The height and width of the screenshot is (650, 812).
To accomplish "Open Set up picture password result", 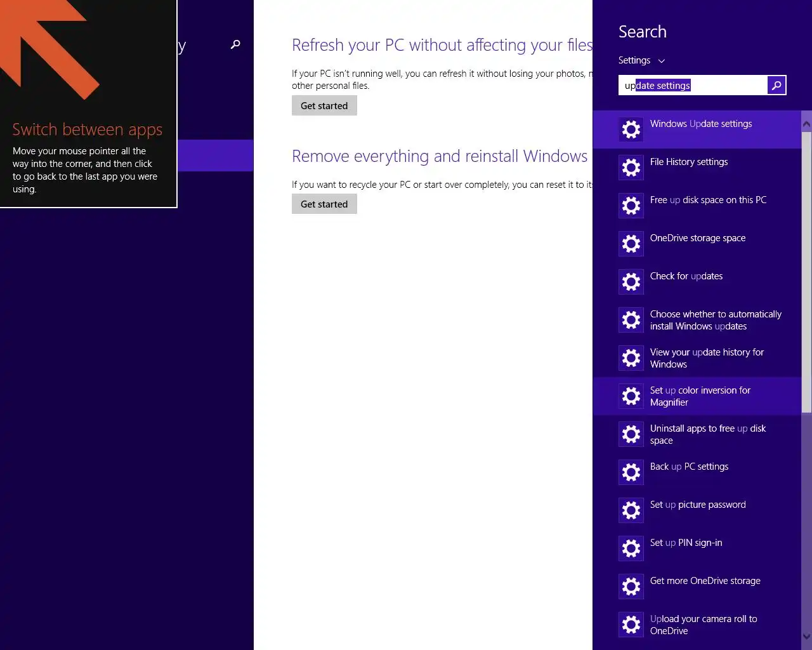I will pos(697,510).
